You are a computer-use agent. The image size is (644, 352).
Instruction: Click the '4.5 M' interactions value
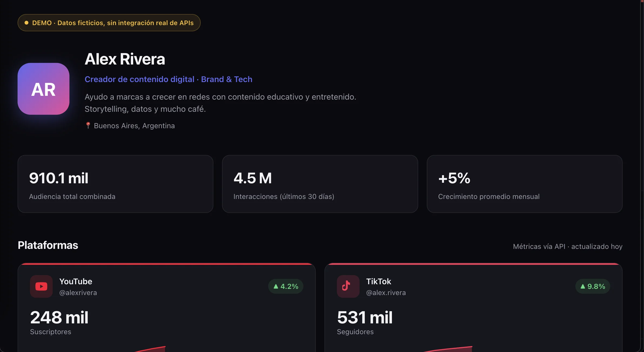tap(253, 178)
